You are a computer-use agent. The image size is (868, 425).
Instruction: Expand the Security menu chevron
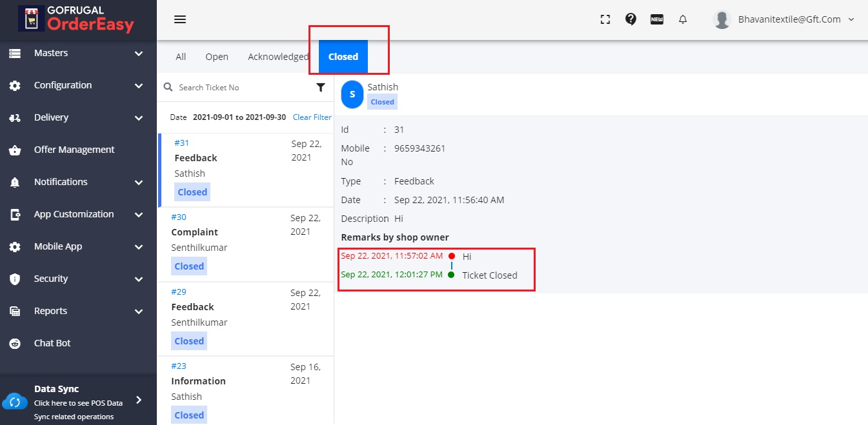pos(139,279)
